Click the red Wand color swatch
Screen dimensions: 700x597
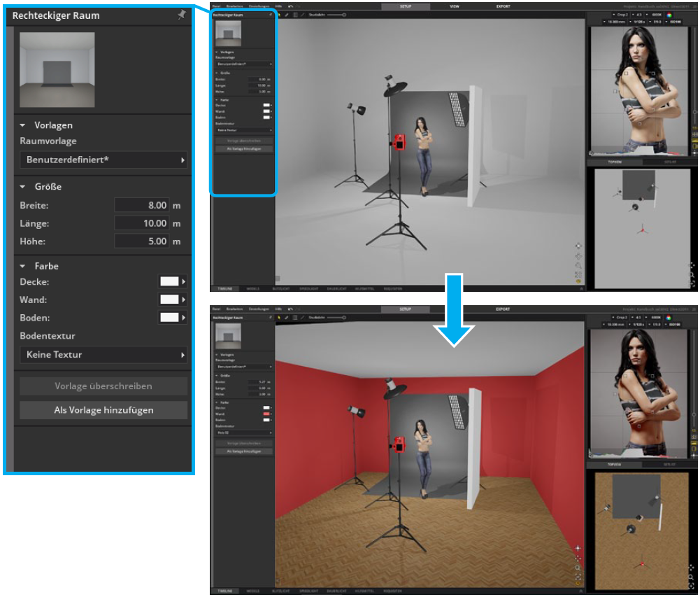(266, 414)
